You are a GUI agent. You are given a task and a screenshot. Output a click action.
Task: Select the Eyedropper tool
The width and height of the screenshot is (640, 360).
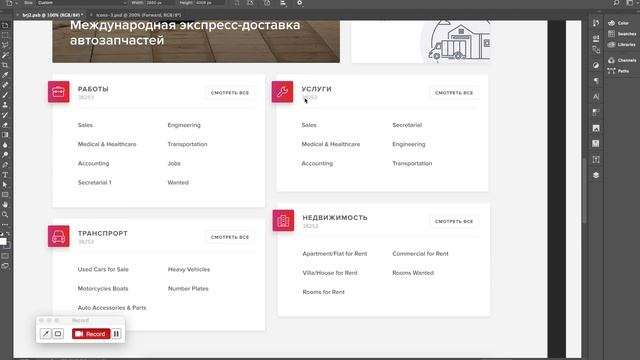pyautogui.click(x=5, y=75)
